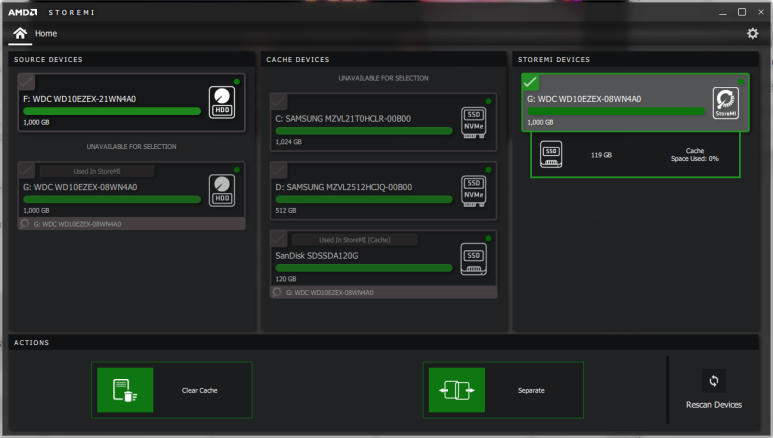Click 'C: SAMSUNG MZVL21T0HCLR-00B00' device name
Screen dimensions: 773x438
[x=343, y=118]
